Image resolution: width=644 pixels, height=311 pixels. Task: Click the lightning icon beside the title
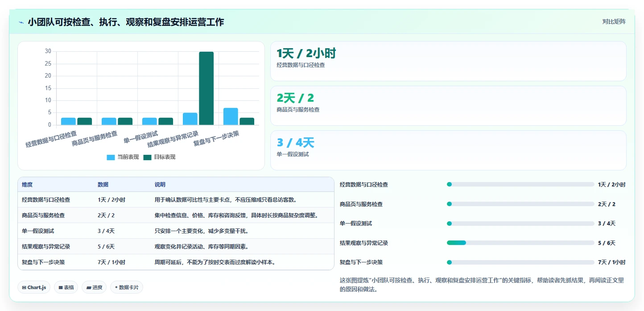(21, 22)
